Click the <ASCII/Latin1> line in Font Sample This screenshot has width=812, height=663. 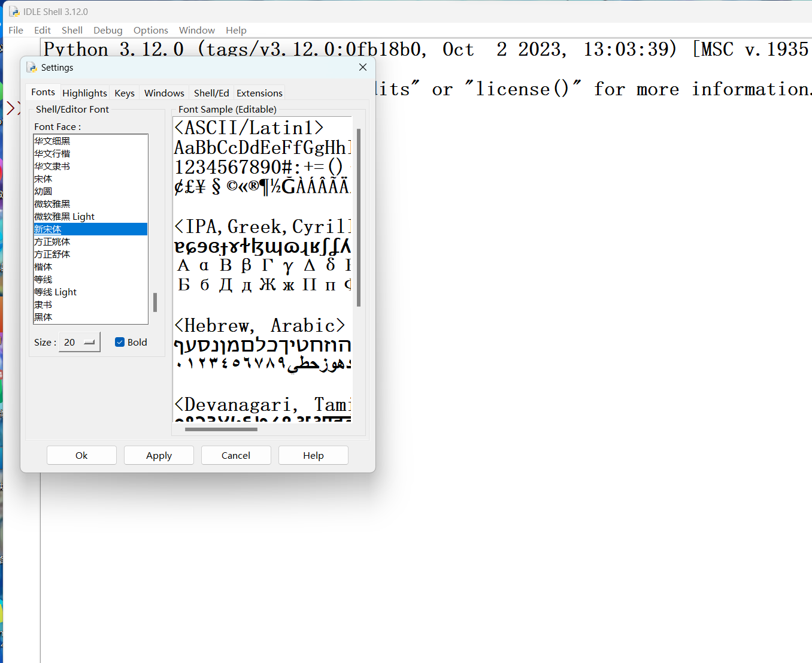(249, 128)
